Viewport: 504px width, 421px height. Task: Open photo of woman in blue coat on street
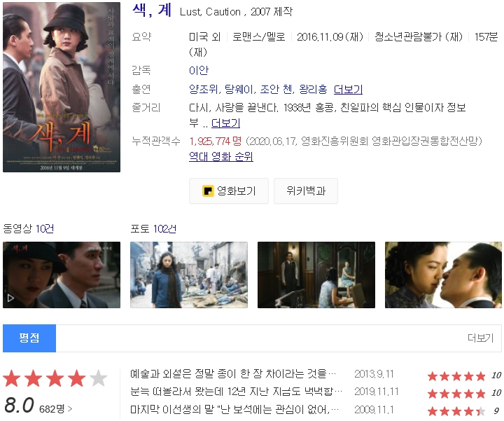(189, 275)
